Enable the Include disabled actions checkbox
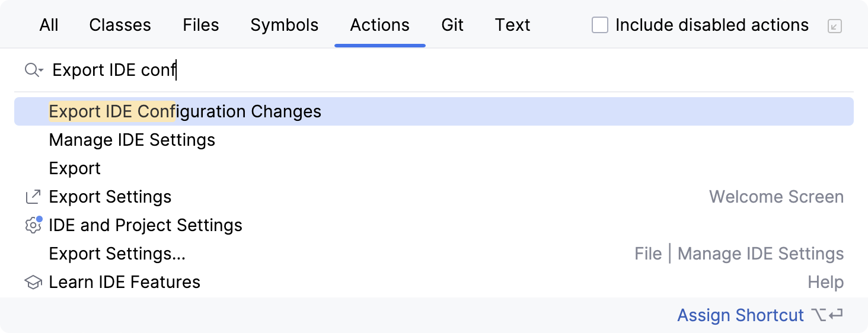 tap(600, 25)
